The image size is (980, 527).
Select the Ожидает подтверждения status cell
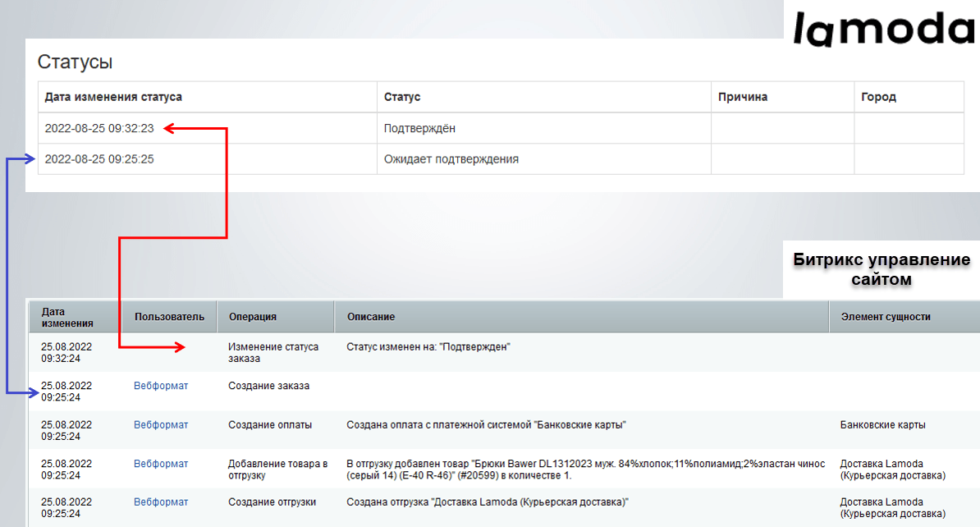coord(543,158)
